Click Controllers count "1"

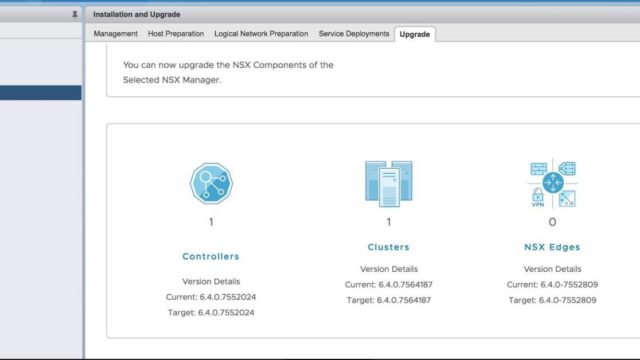[211, 222]
